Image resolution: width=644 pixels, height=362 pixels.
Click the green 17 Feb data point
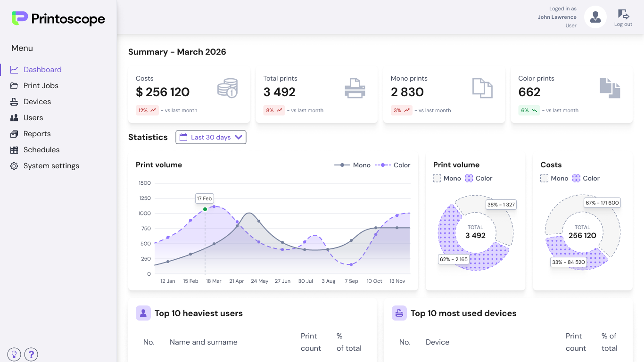pos(205,209)
